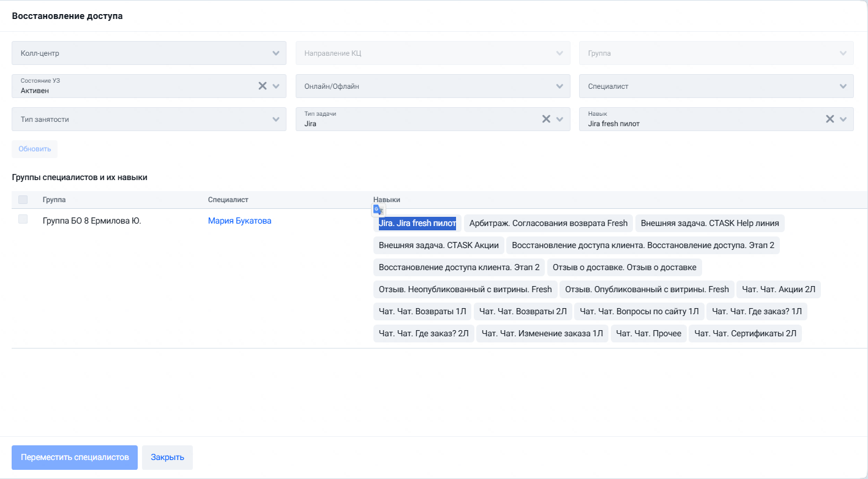The image size is (868, 479).
Task: Clear the Тип задачи Jira selection
Action: (x=546, y=119)
